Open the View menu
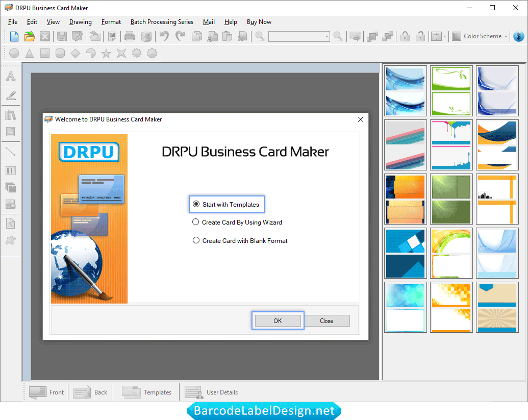 [53, 22]
